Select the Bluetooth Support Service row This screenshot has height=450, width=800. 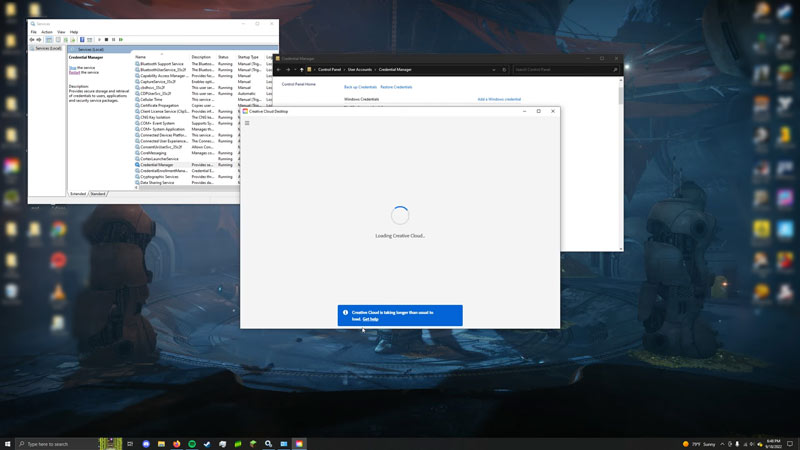(x=204, y=64)
